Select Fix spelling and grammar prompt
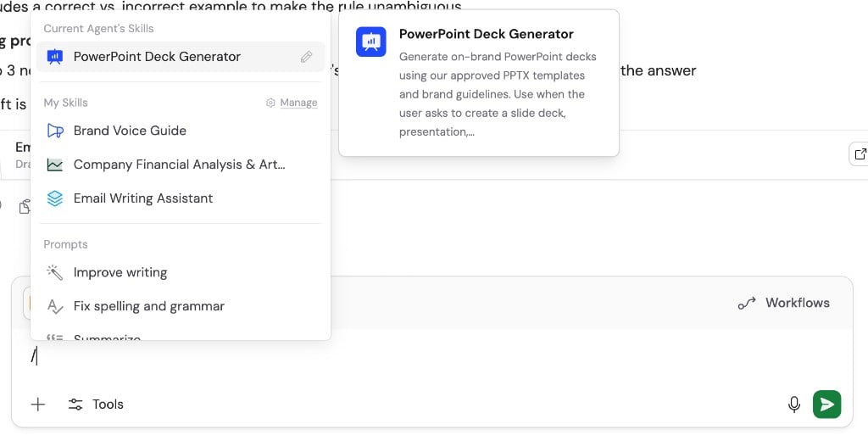The height and width of the screenshot is (441, 868). pyautogui.click(x=181, y=306)
